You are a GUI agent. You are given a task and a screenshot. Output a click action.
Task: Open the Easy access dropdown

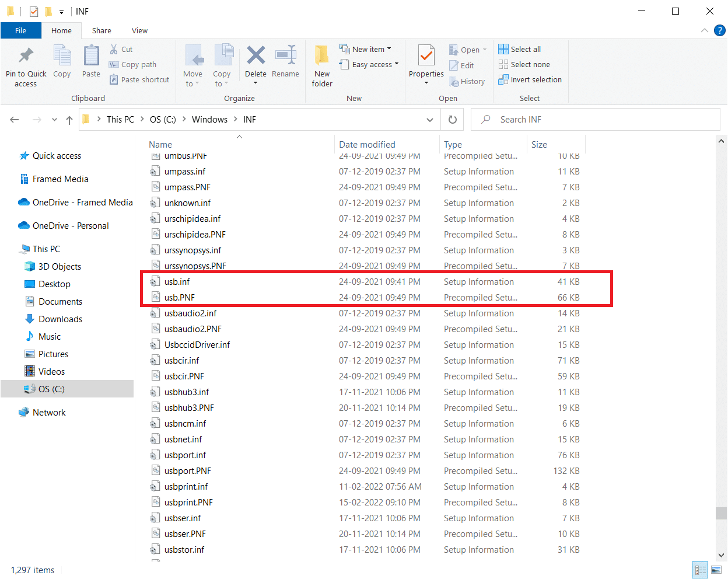[369, 64]
